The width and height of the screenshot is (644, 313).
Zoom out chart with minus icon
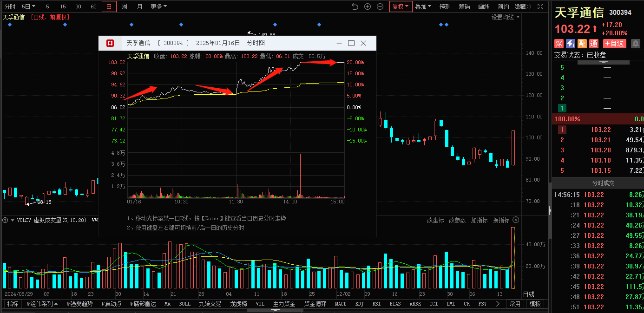[x=380, y=7]
